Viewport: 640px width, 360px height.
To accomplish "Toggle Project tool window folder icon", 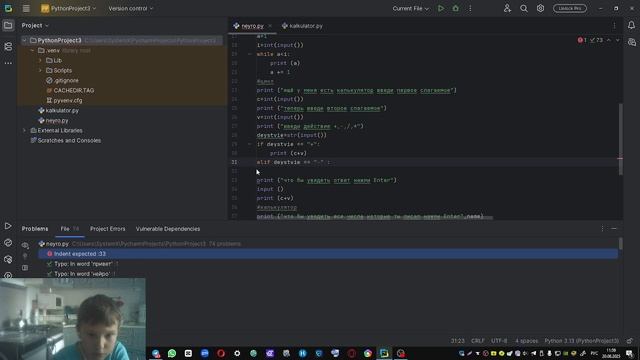I will [8, 25].
